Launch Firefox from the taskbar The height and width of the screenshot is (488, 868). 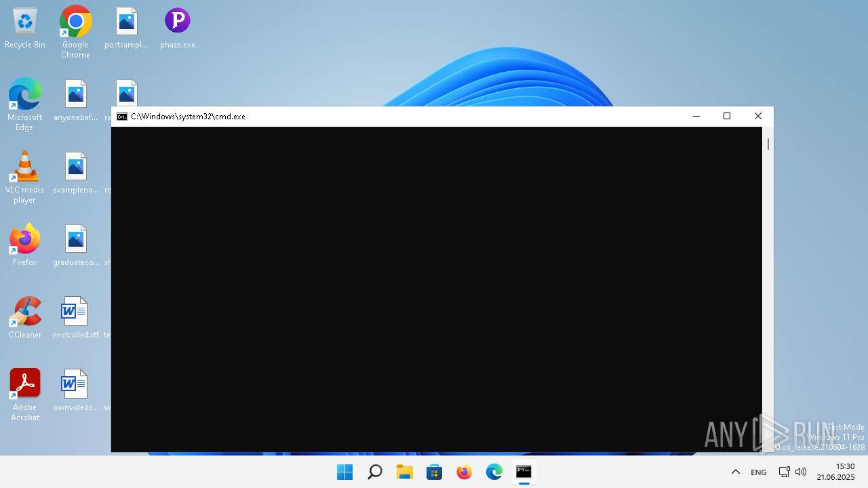[464, 472]
